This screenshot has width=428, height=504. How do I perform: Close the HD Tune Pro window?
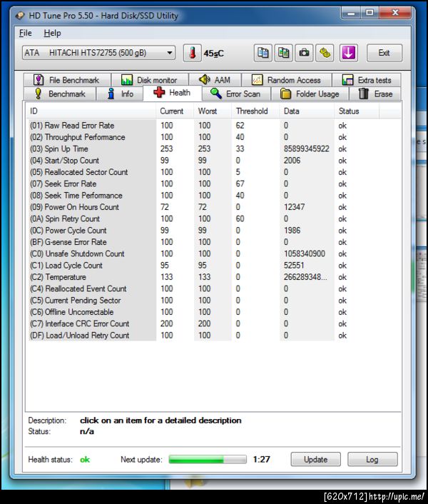pyautogui.click(x=395, y=13)
